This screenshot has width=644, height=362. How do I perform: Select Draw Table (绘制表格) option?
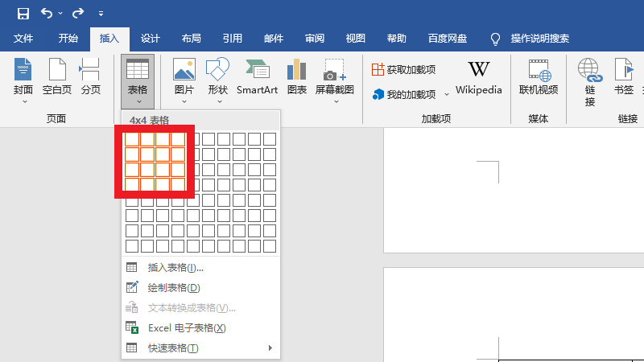174,288
